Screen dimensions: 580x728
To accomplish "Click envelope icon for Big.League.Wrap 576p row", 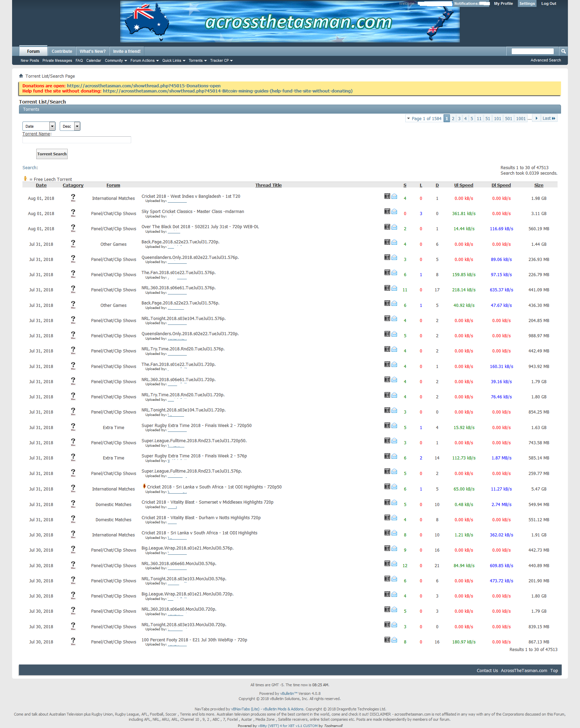I will pyautogui.click(x=394, y=548).
